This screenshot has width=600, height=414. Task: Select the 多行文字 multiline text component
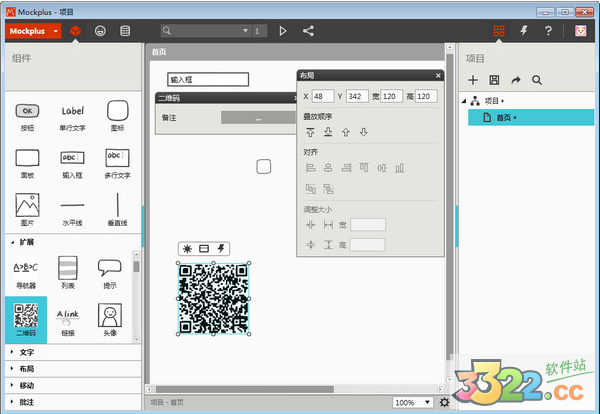click(x=117, y=164)
